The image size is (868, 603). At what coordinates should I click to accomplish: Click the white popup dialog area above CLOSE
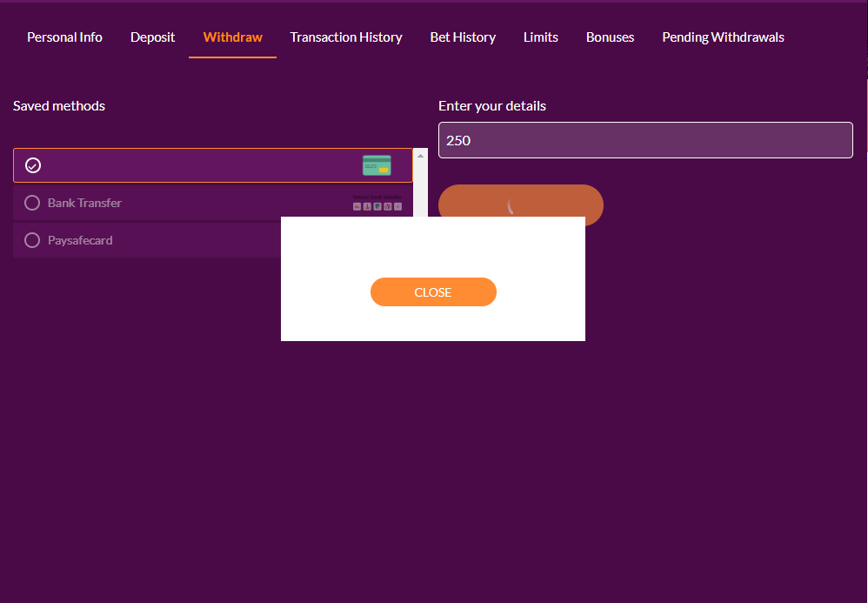coord(432,246)
